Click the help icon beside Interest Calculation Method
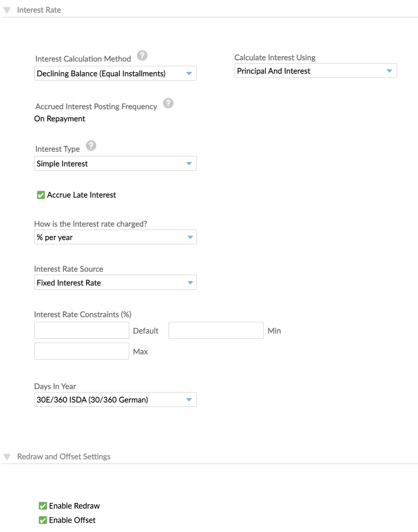The height and width of the screenshot is (532, 418). click(142, 55)
